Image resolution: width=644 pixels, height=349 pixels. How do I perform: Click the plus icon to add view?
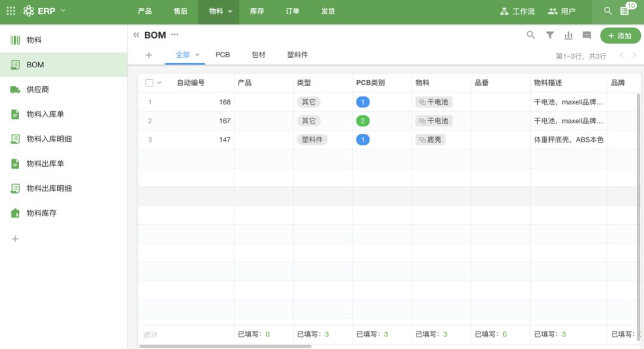tap(148, 55)
